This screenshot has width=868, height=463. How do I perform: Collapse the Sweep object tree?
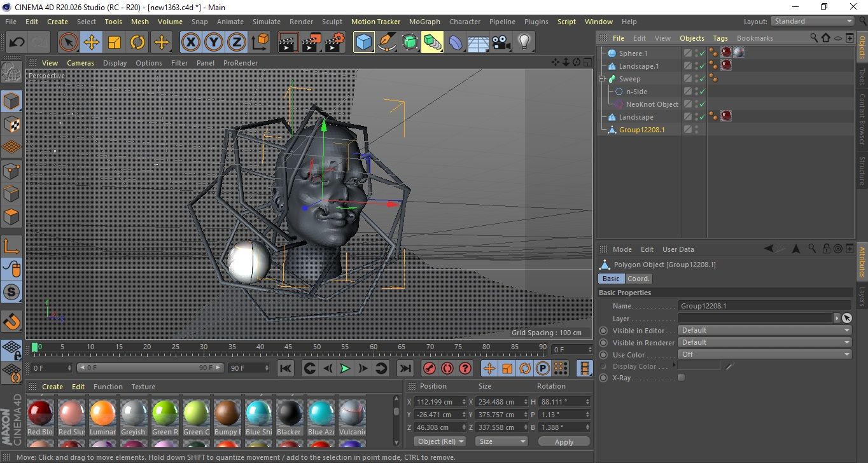pyautogui.click(x=601, y=79)
